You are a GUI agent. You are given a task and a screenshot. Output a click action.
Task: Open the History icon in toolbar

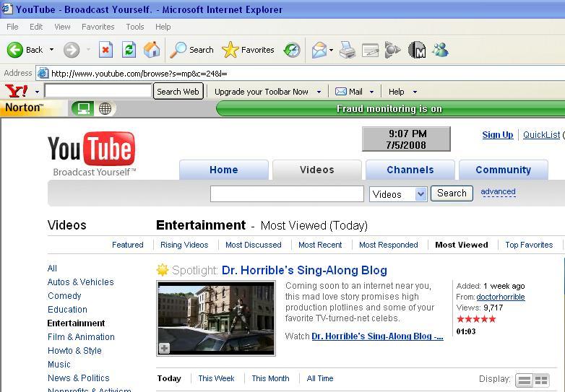point(292,50)
